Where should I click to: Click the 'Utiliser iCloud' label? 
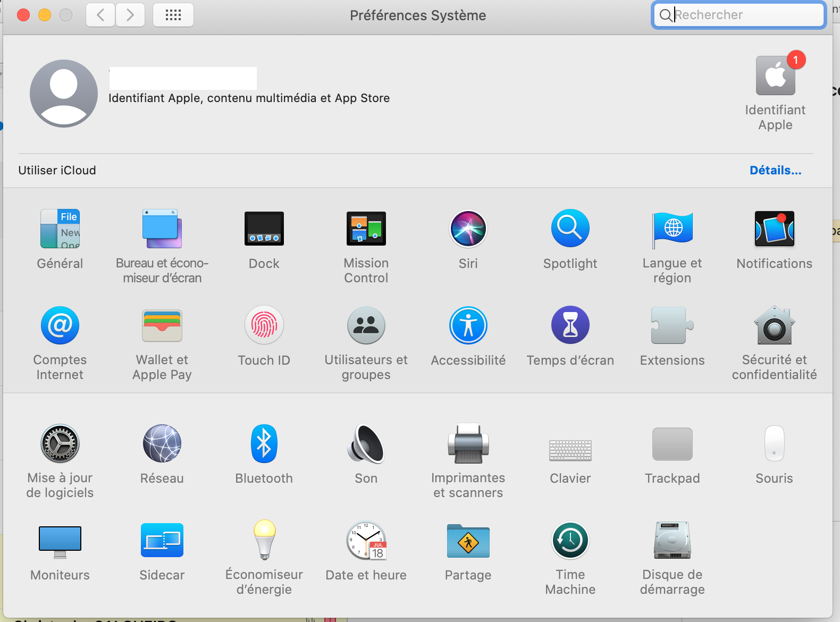point(57,171)
